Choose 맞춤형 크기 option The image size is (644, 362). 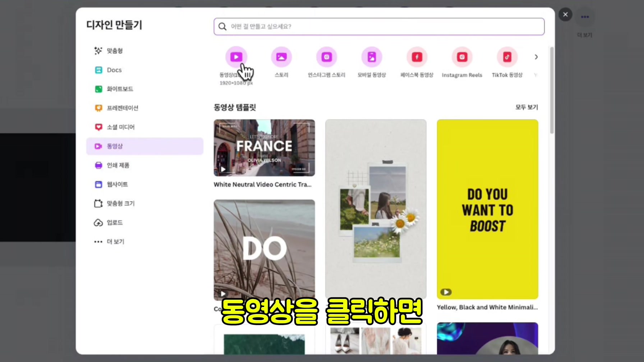[x=144, y=203]
